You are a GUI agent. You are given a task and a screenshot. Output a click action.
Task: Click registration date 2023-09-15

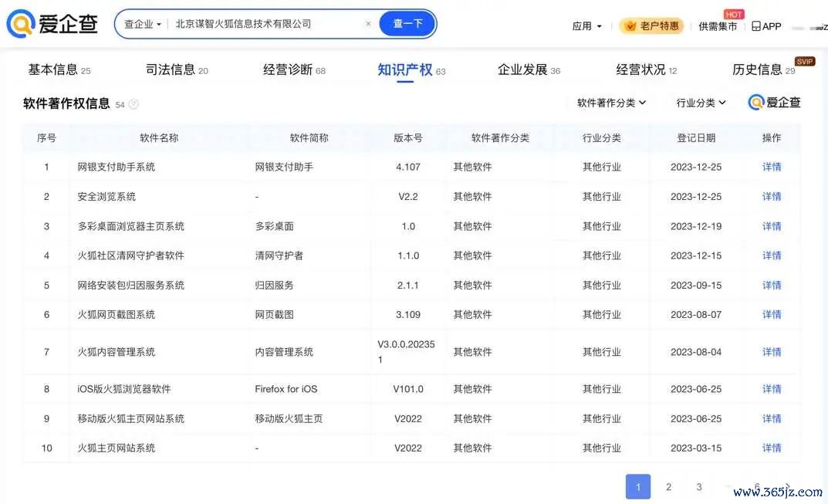(x=696, y=286)
